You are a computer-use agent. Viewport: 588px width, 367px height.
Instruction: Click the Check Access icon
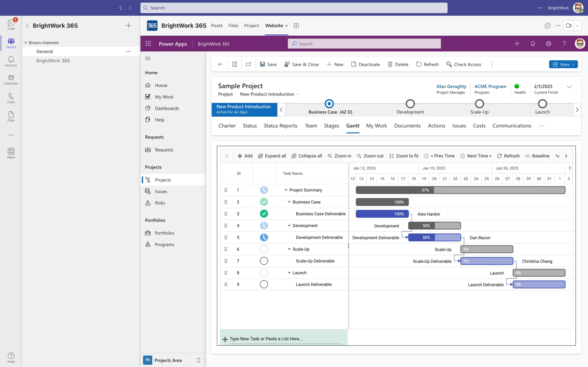[449, 64]
